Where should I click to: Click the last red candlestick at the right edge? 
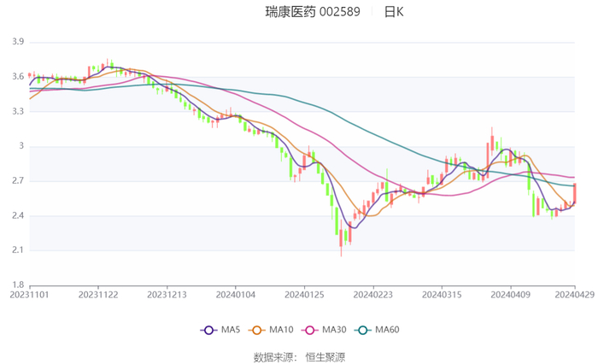coord(575,192)
